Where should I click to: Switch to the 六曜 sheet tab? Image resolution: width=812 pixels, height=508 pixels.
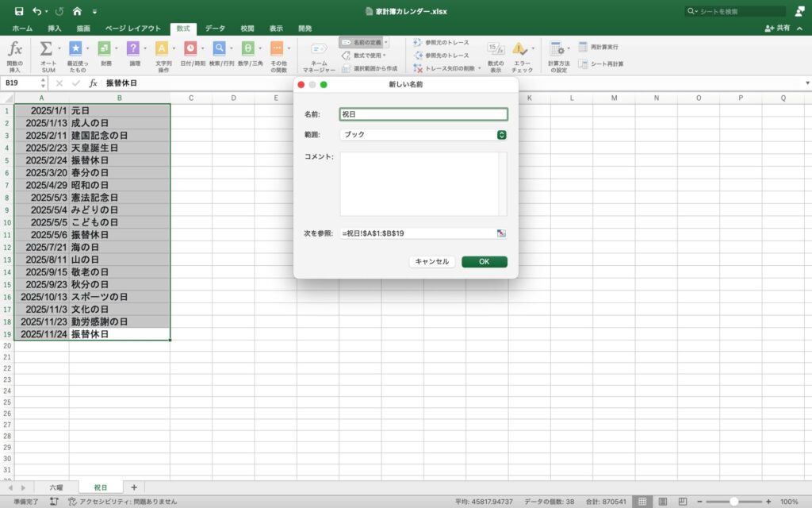pos(56,487)
